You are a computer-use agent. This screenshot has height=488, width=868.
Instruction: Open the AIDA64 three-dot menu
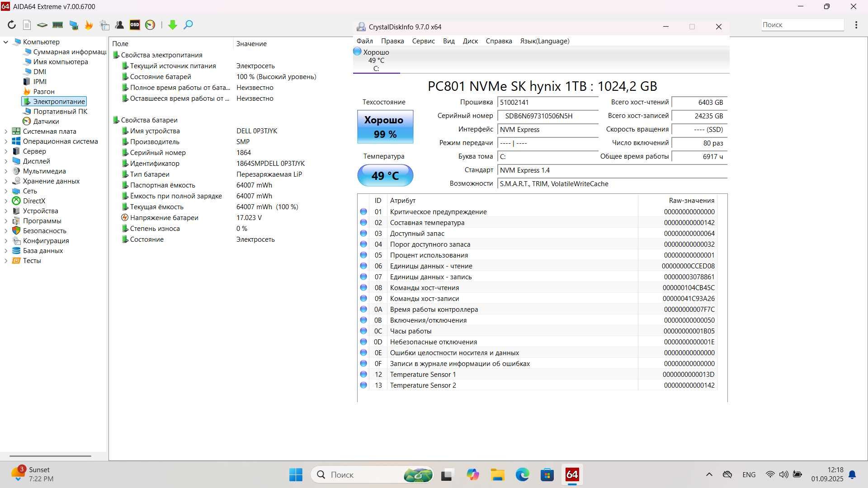856,25
